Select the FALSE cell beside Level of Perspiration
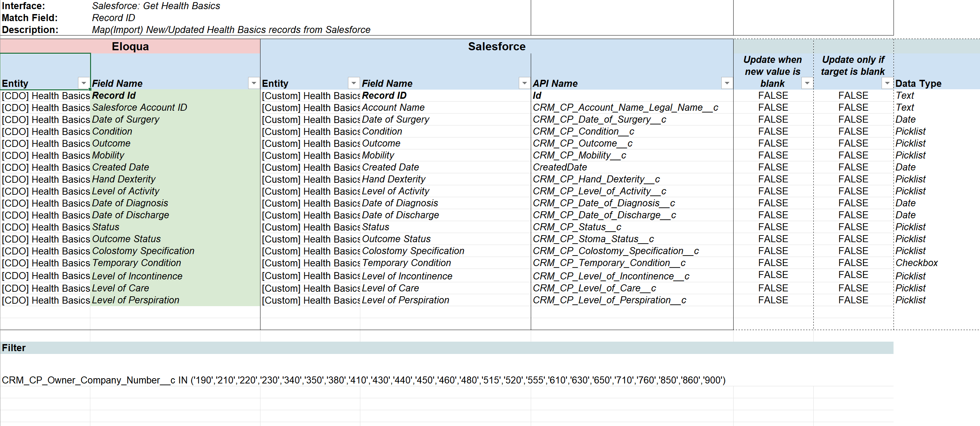This screenshot has height=426, width=980. 773,300
